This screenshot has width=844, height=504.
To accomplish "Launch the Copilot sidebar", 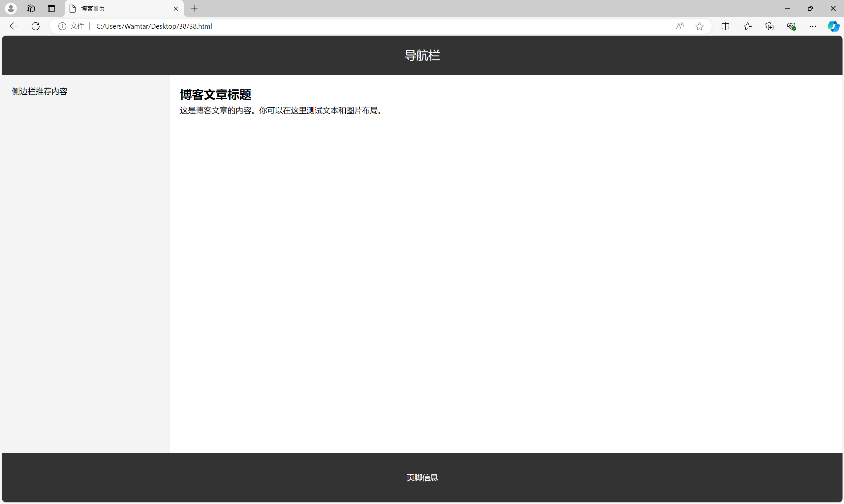I will [833, 26].
